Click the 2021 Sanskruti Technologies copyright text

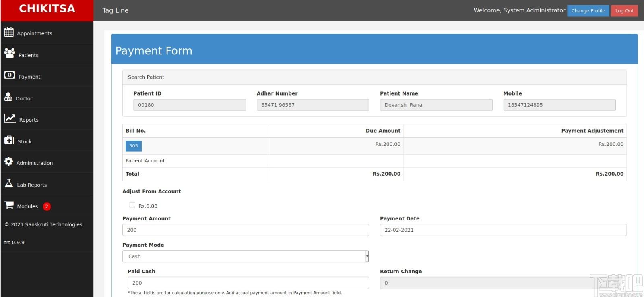tap(43, 224)
